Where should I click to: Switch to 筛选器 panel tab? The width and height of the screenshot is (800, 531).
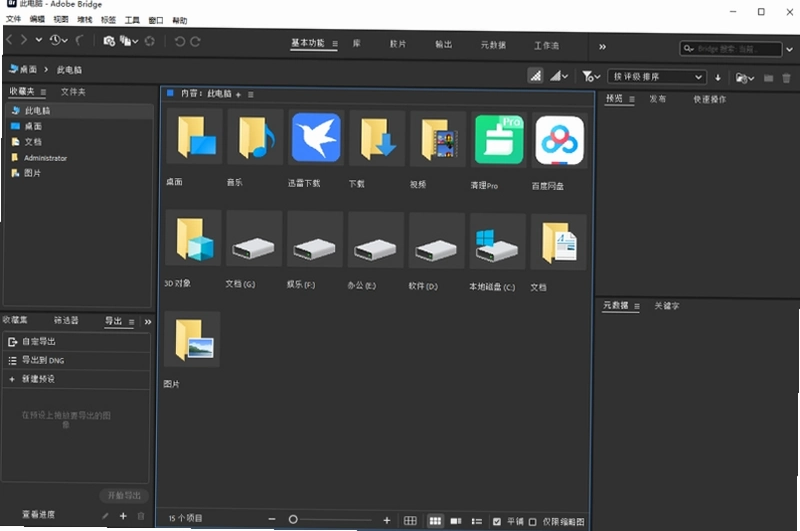coord(66,320)
